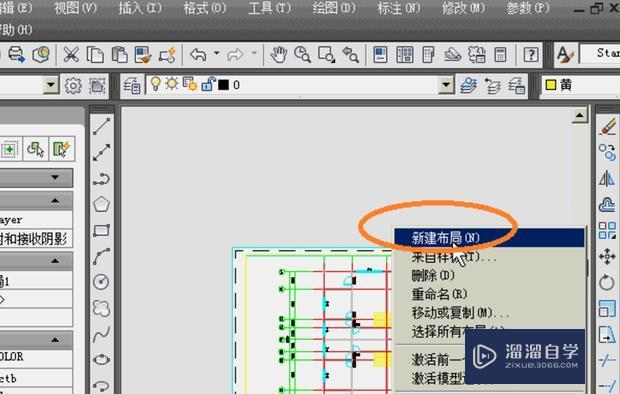Open the workspace dropdown arrow
This screenshot has height=394, width=620.
tap(51, 85)
